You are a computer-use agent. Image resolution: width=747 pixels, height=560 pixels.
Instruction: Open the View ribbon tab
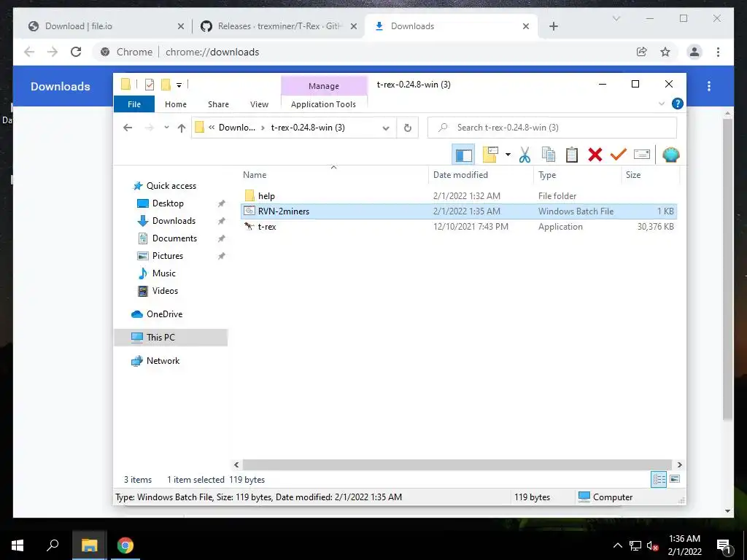tap(259, 104)
